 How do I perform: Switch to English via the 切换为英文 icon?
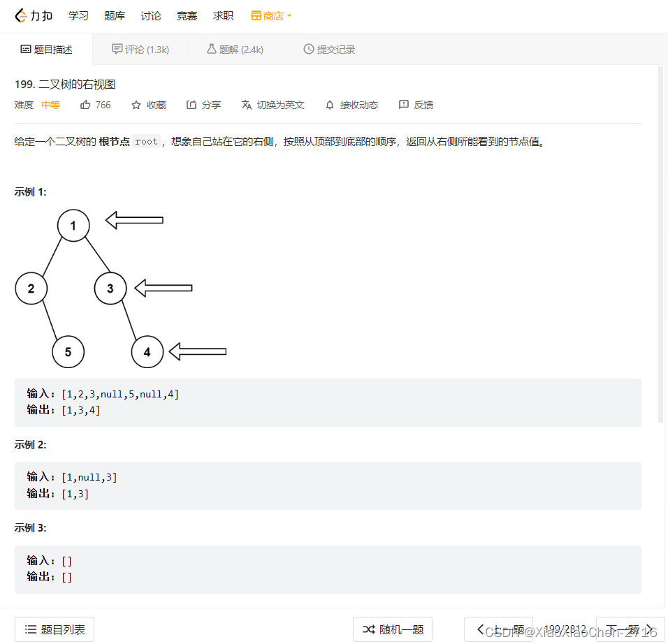point(247,105)
